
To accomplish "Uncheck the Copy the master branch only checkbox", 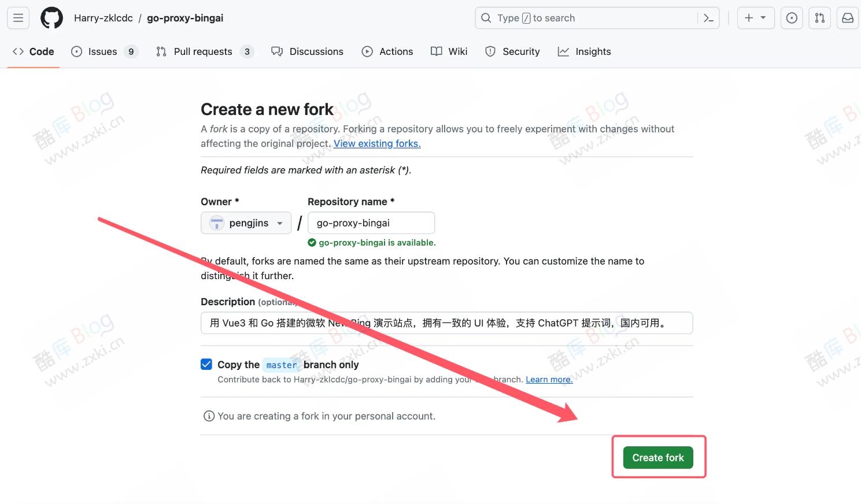I will [x=206, y=364].
